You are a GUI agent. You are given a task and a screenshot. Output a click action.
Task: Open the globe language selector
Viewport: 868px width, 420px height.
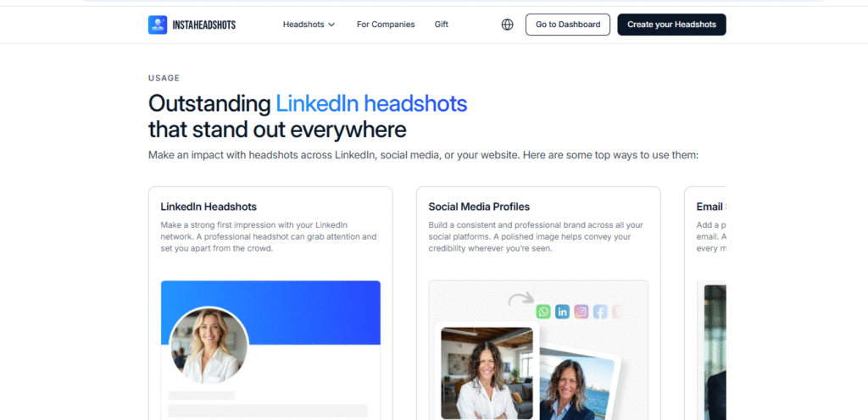[x=507, y=25]
